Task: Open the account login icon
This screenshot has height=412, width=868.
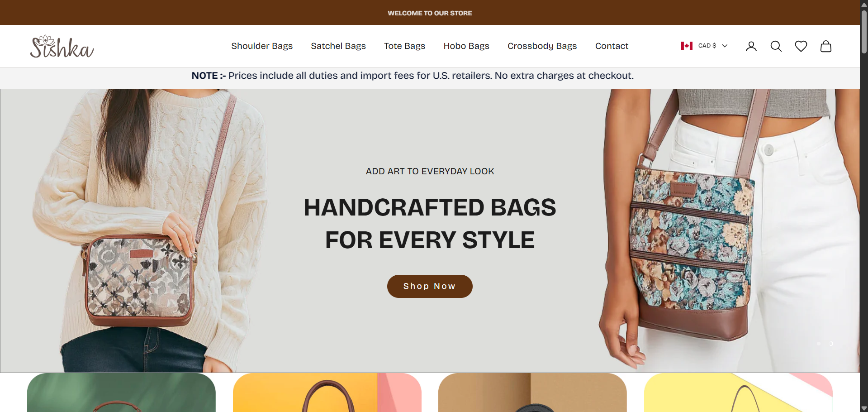Action: pos(751,46)
